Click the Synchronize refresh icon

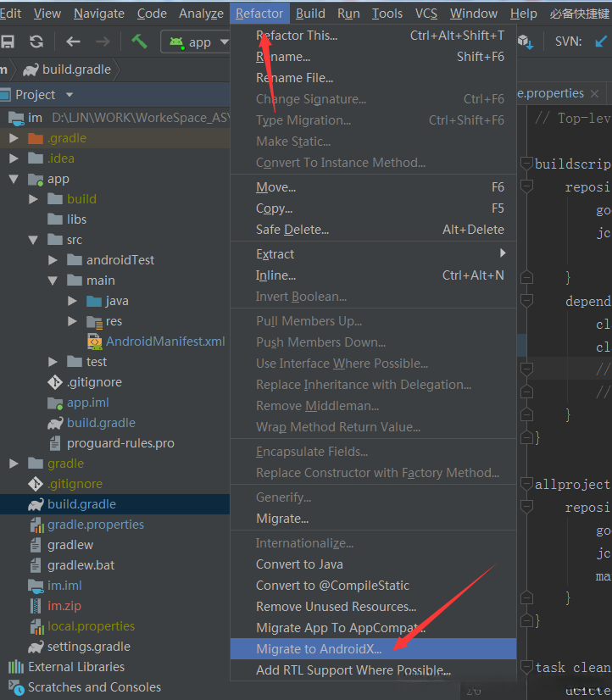click(36, 42)
